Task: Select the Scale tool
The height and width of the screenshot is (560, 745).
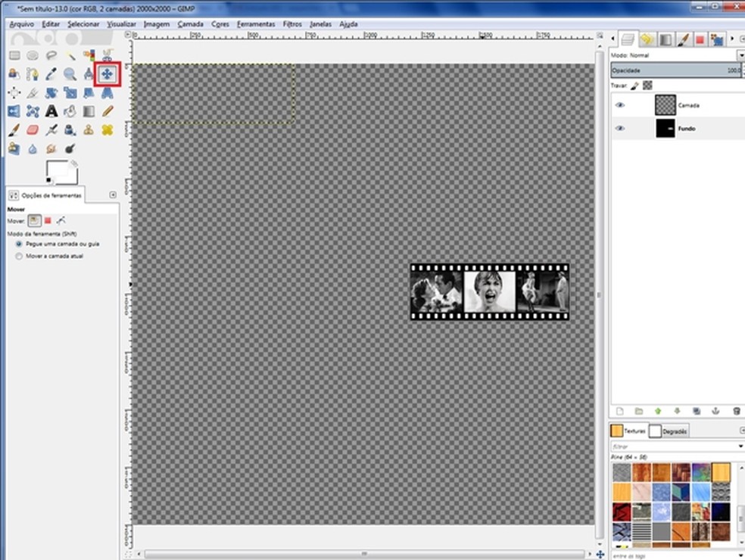Action: (x=70, y=92)
